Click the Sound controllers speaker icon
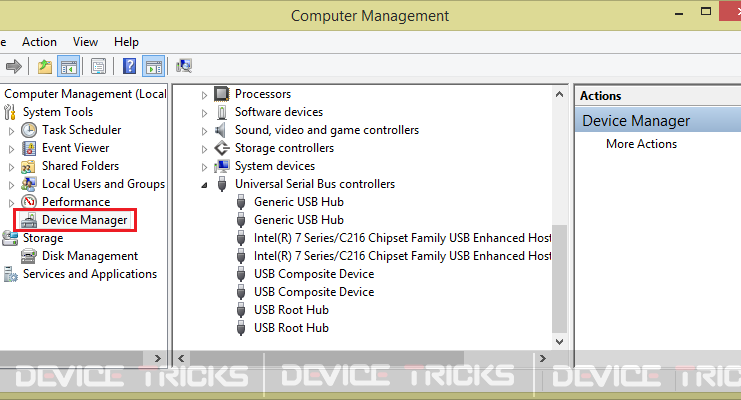 [x=221, y=130]
